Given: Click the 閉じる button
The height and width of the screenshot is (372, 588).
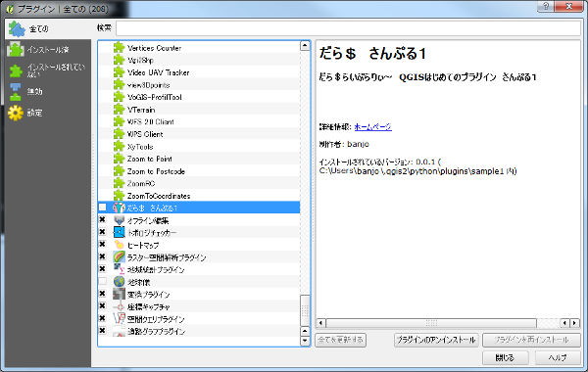Looking at the screenshot, I should (x=505, y=357).
